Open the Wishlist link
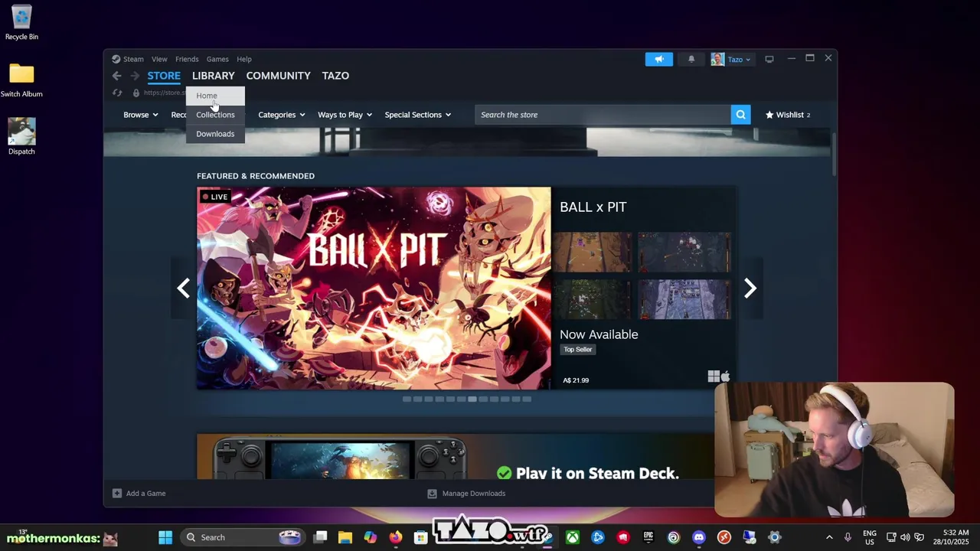The height and width of the screenshot is (551, 980). pos(788,115)
